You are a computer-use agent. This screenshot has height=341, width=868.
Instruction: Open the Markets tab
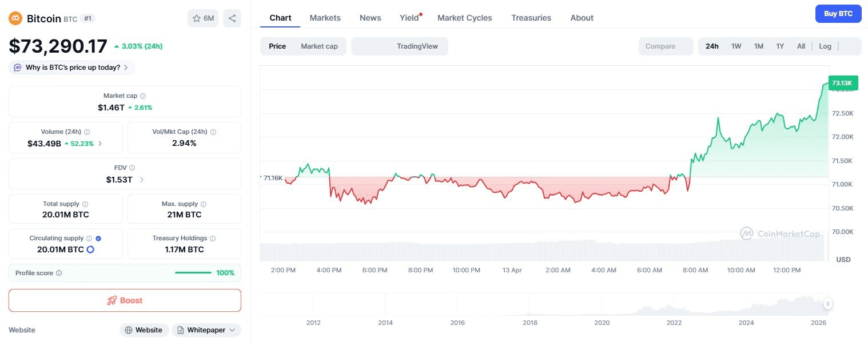tap(325, 18)
